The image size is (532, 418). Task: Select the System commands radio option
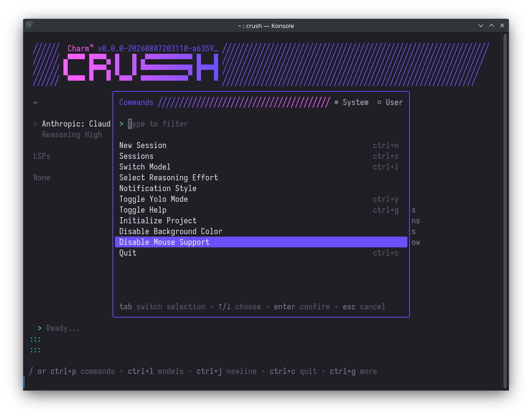(x=351, y=103)
